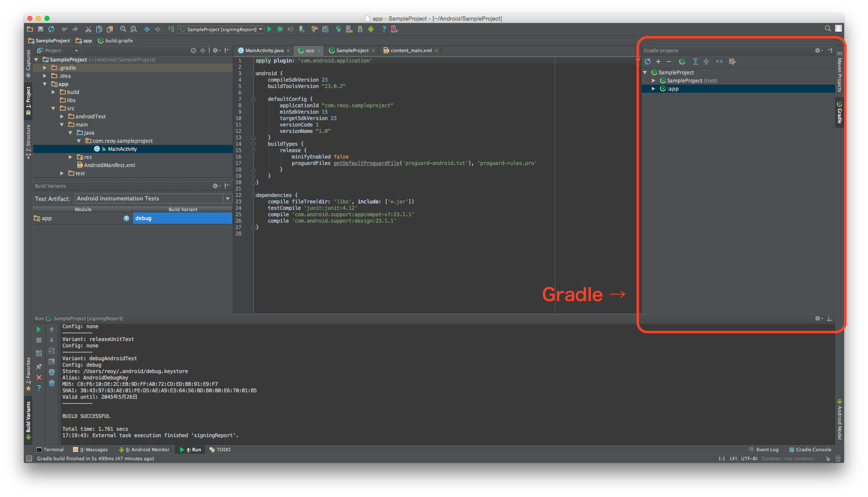Image resolution: width=868 pixels, height=497 pixels.
Task: Click the Debug bug icon in the toolbar
Action: (x=280, y=29)
